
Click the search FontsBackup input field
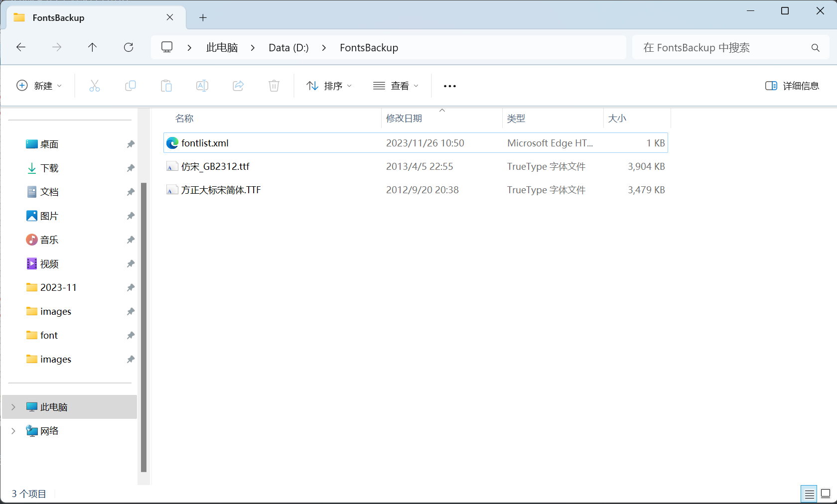click(722, 48)
